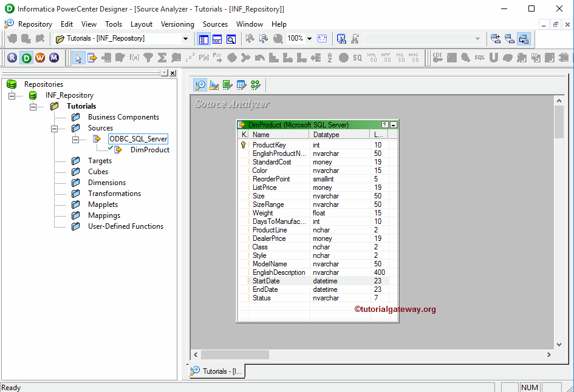The width and height of the screenshot is (574, 392).
Task: Open the Transformation Developer tool icon
Action: tap(228, 85)
